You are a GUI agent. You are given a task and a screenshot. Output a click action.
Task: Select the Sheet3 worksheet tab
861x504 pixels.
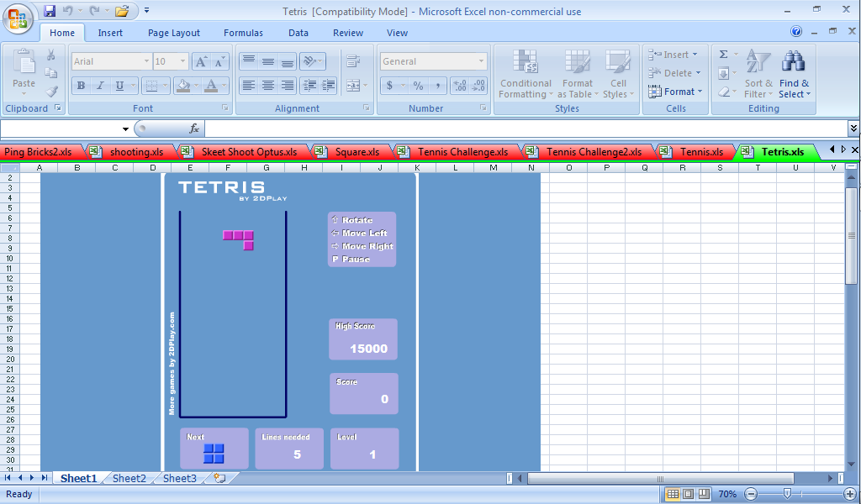point(180,478)
